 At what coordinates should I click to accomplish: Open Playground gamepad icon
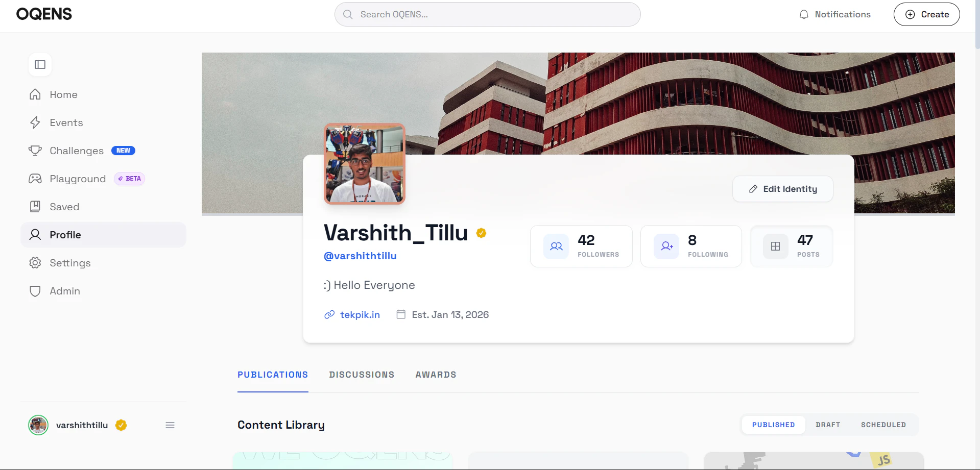[x=35, y=179]
